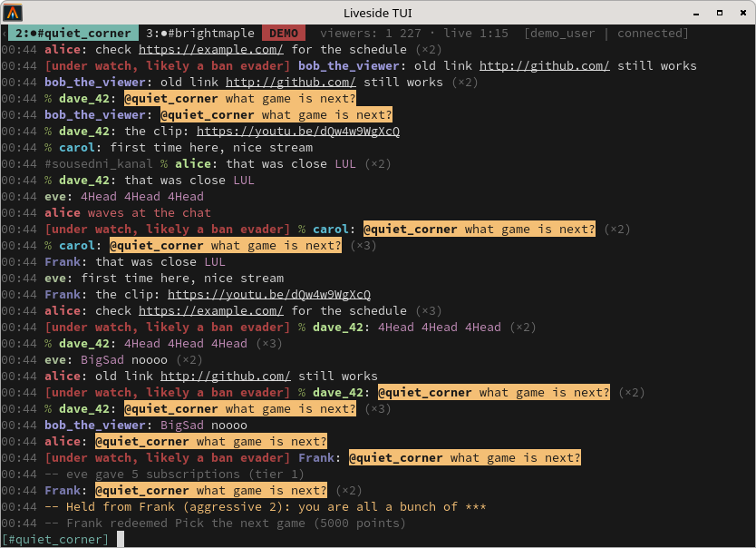Maximize the Liveside TUI window
Viewport: 756px width, 548px height.
coord(720,13)
